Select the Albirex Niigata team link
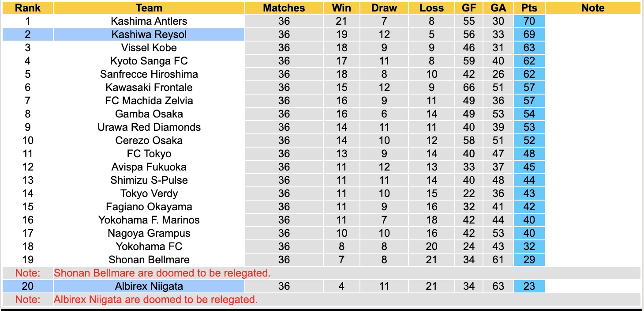 [149, 286]
